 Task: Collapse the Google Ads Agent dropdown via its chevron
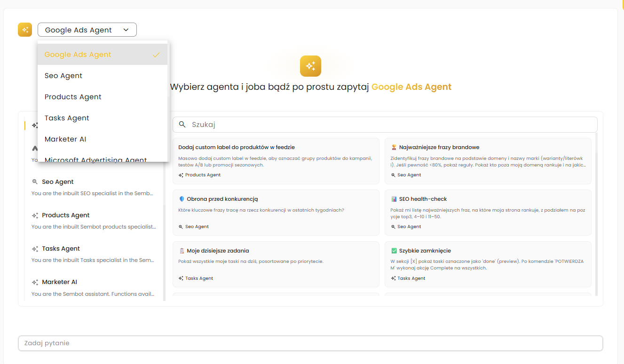pos(126,30)
